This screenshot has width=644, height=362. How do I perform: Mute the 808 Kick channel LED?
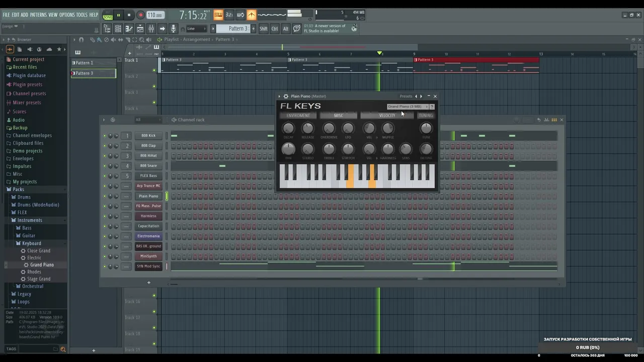click(x=105, y=136)
